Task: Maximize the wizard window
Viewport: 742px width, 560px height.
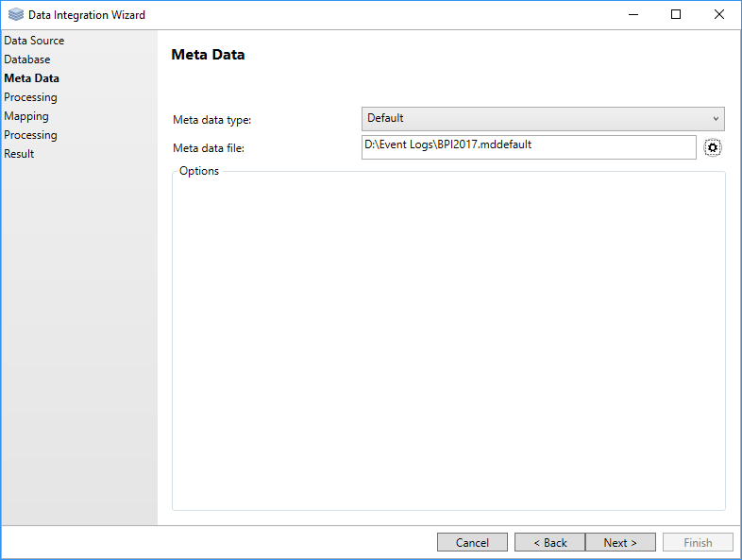Action: coord(676,15)
